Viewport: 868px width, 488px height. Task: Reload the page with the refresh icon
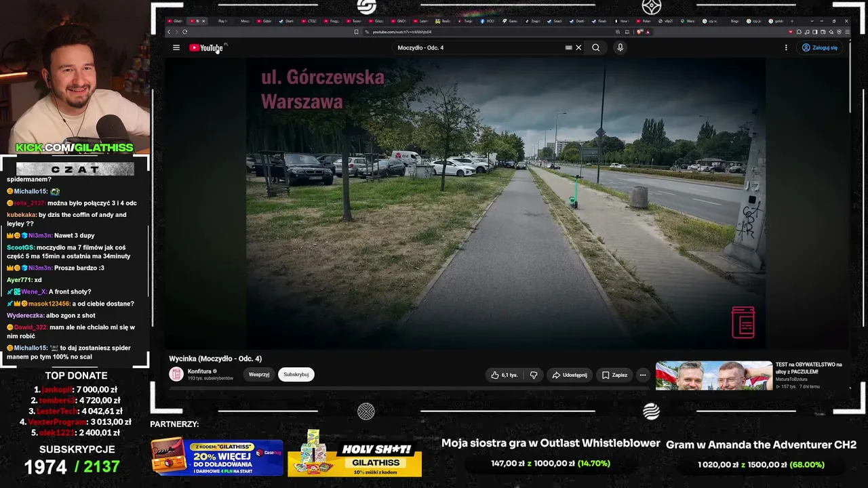point(184,32)
